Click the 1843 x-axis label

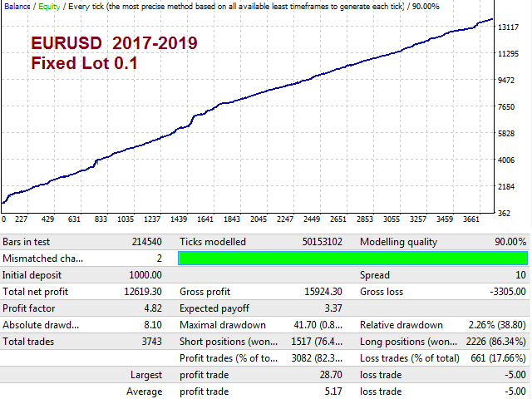pyautogui.click(x=232, y=219)
